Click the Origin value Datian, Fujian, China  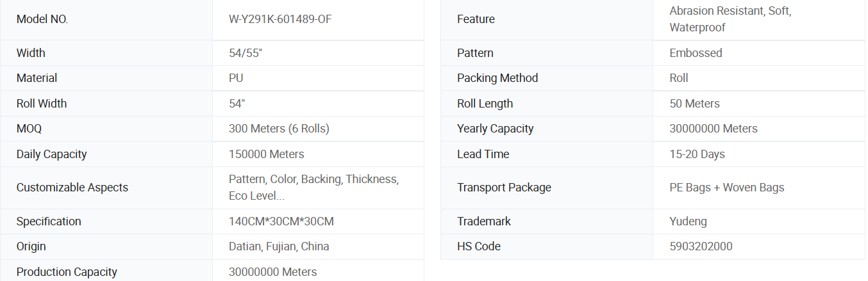coord(279,246)
